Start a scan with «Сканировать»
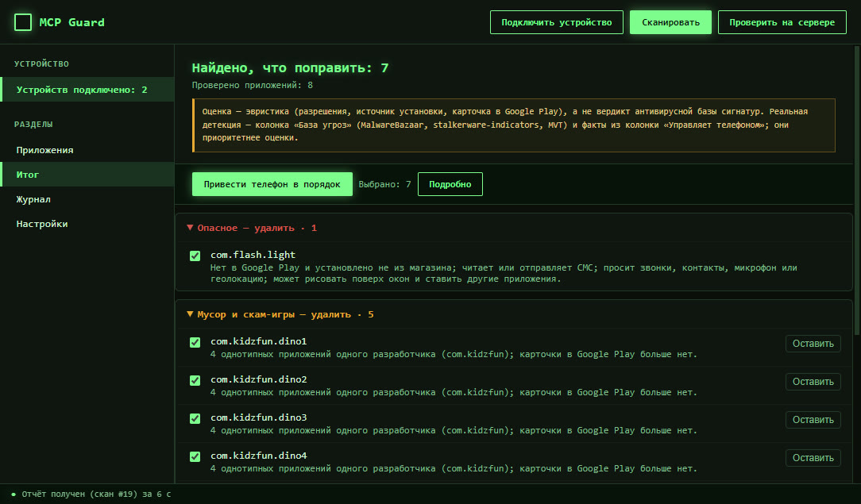 tap(670, 22)
